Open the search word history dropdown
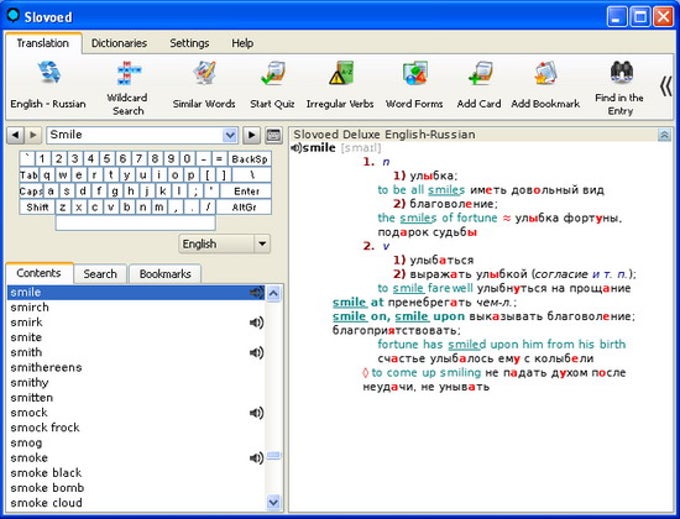The width and height of the screenshot is (680, 519). 230,135
